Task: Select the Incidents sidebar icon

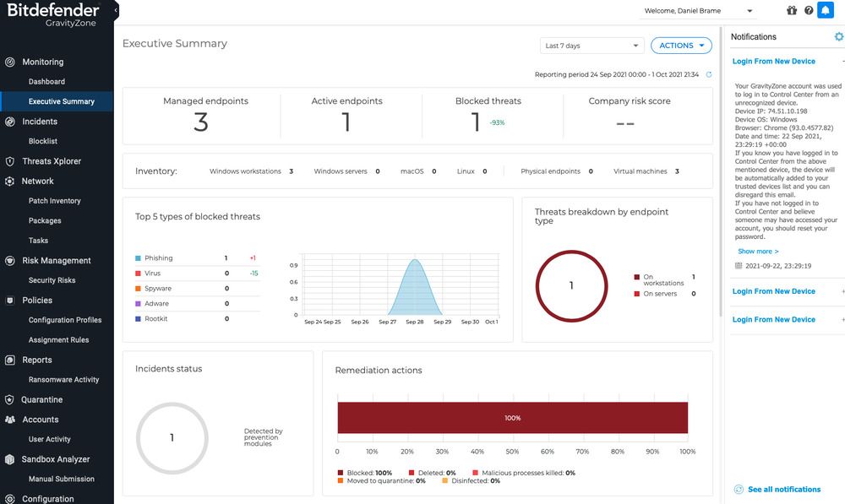Action: (8, 121)
